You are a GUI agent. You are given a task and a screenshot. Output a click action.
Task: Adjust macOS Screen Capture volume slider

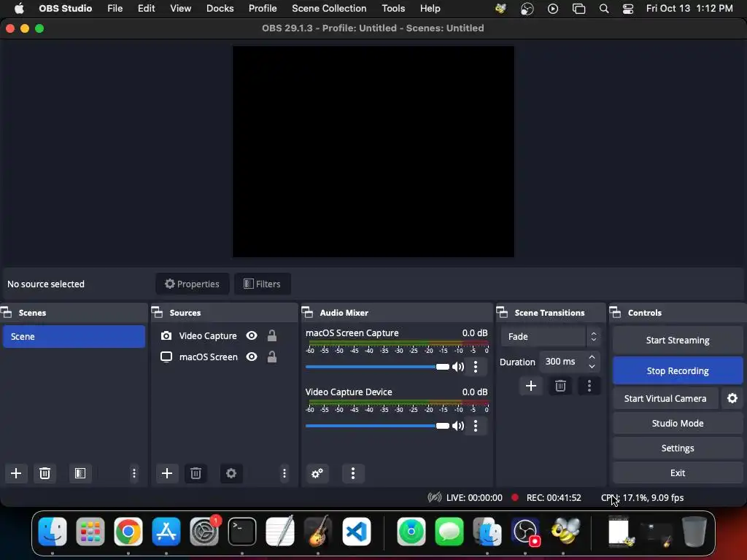coord(377,367)
